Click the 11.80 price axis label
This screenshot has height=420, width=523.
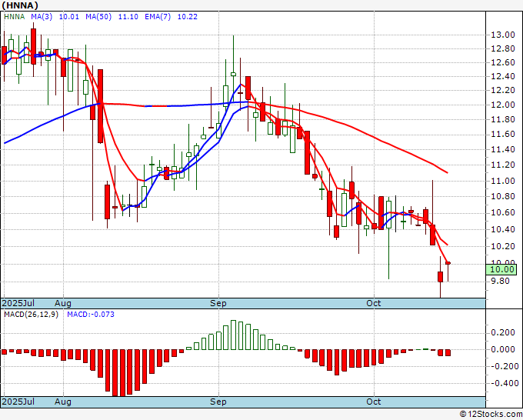pyautogui.click(x=503, y=119)
